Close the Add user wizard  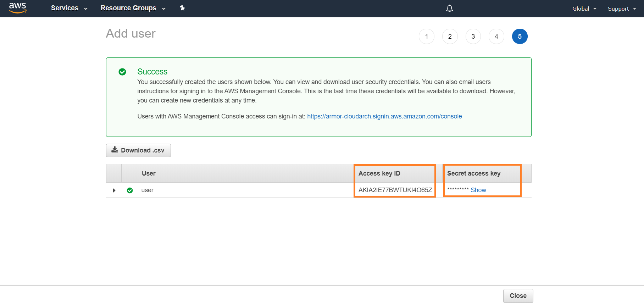click(518, 296)
